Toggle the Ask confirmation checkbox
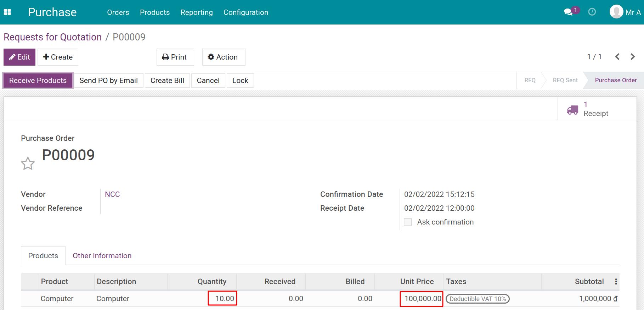The height and width of the screenshot is (310, 644). [408, 222]
